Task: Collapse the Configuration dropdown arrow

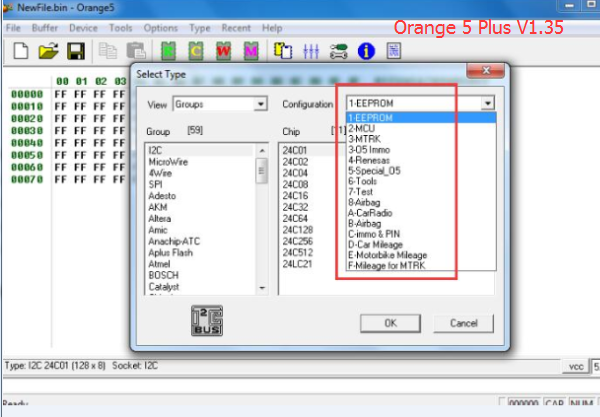Action: (x=487, y=103)
